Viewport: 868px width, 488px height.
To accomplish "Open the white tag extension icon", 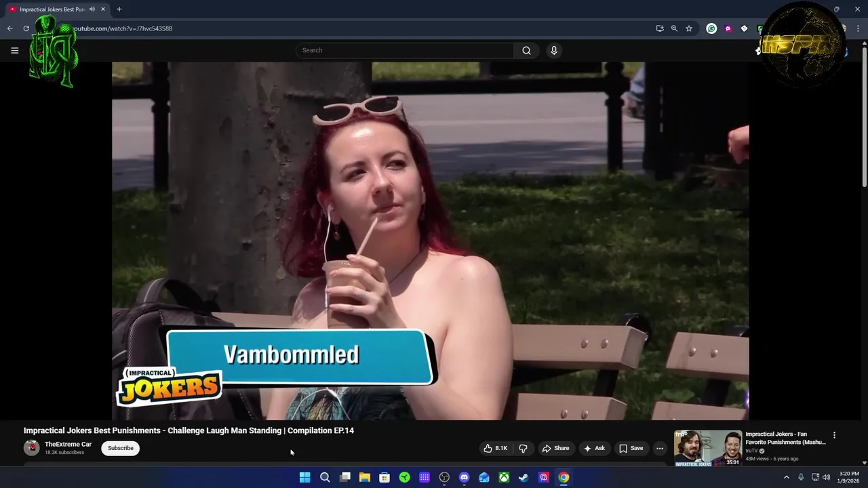I will [744, 28].
